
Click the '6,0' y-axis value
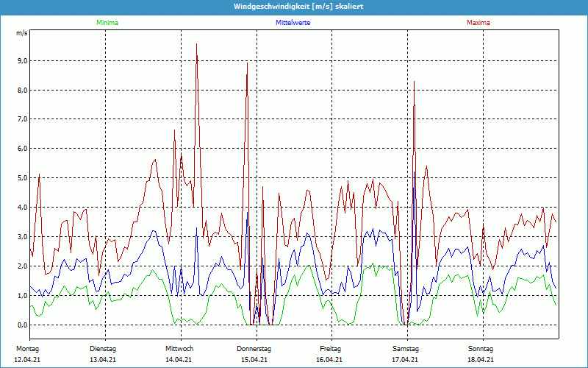click(x=22, y=149)
